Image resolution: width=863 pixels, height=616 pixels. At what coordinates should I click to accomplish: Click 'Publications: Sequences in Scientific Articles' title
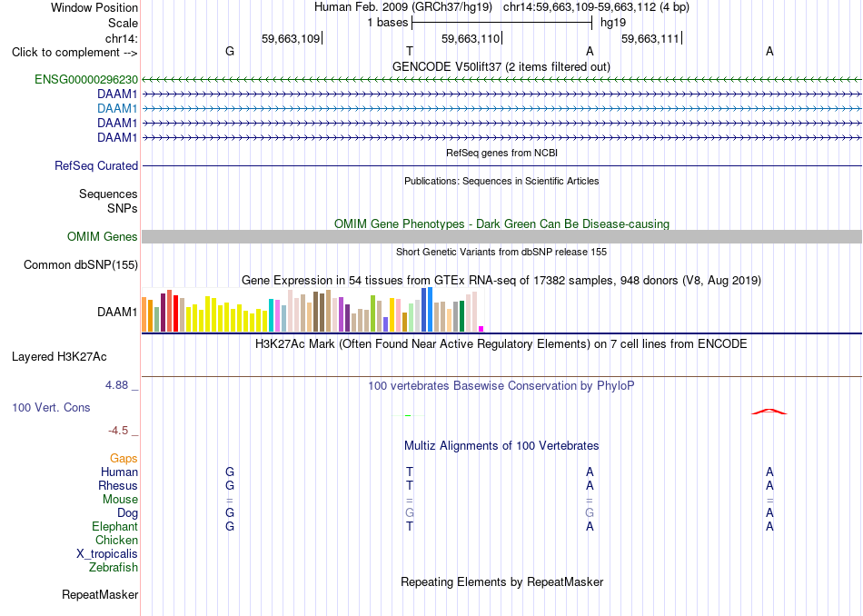(x=501, y=181)
